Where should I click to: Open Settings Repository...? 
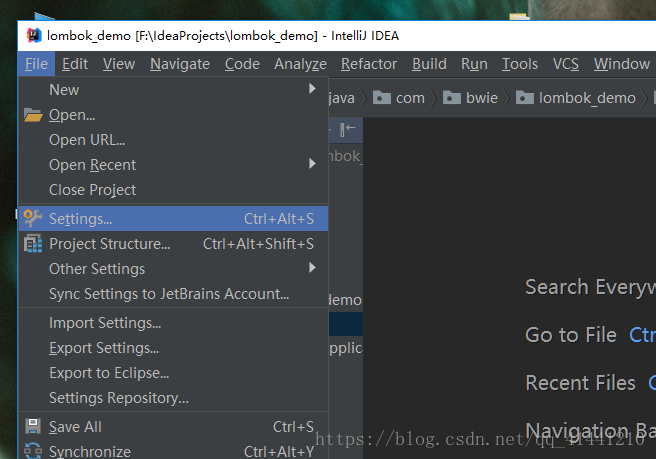point(173,397)
